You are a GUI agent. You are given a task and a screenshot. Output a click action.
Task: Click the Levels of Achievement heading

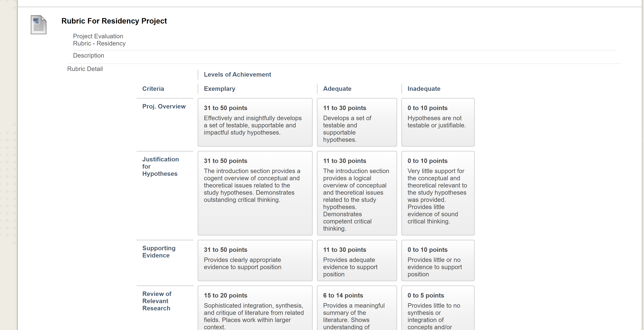pos(237,74)
